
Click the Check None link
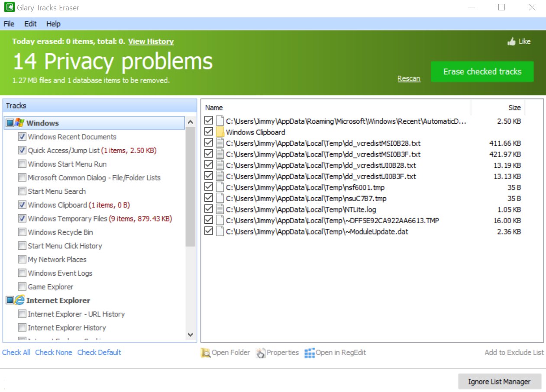pyautogui.click(x=54, y=353)
